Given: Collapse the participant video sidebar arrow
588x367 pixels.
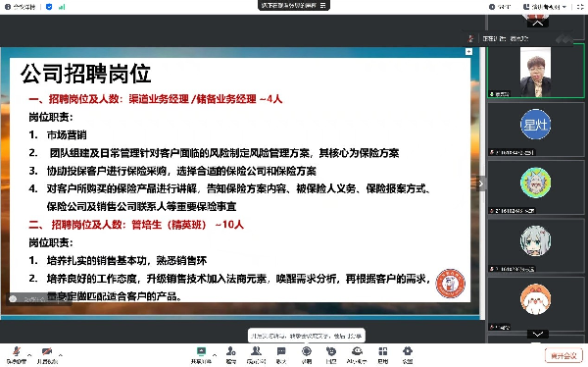Looking at the screenshot, I should click(x=481, y=183).
